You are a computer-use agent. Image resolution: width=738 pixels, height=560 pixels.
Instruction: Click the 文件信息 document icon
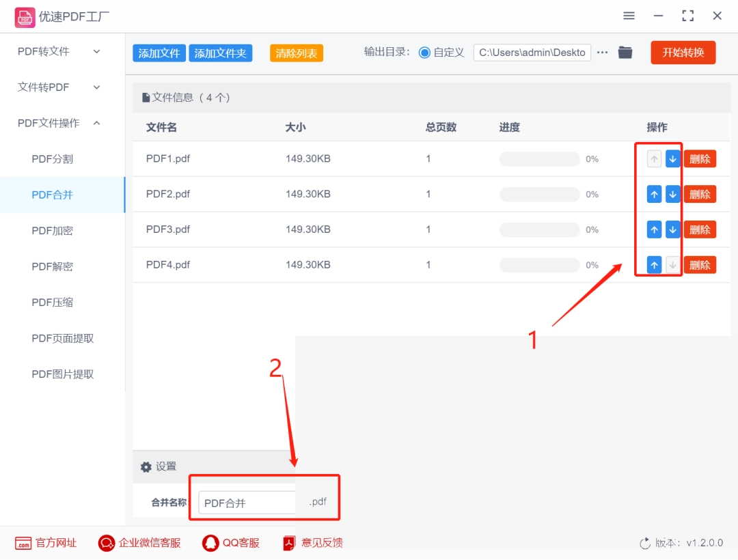[x=146, y=98]
